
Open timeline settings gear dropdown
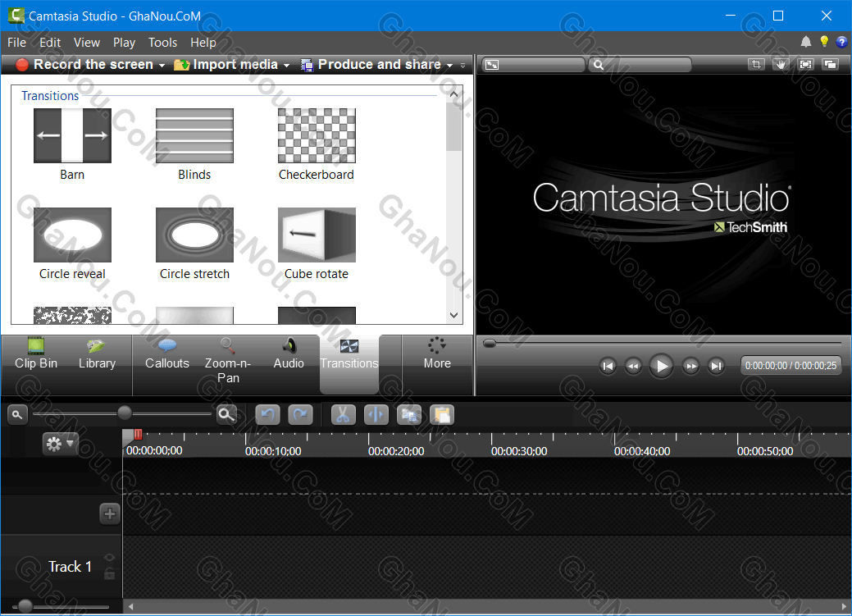(x=61, y=444)
